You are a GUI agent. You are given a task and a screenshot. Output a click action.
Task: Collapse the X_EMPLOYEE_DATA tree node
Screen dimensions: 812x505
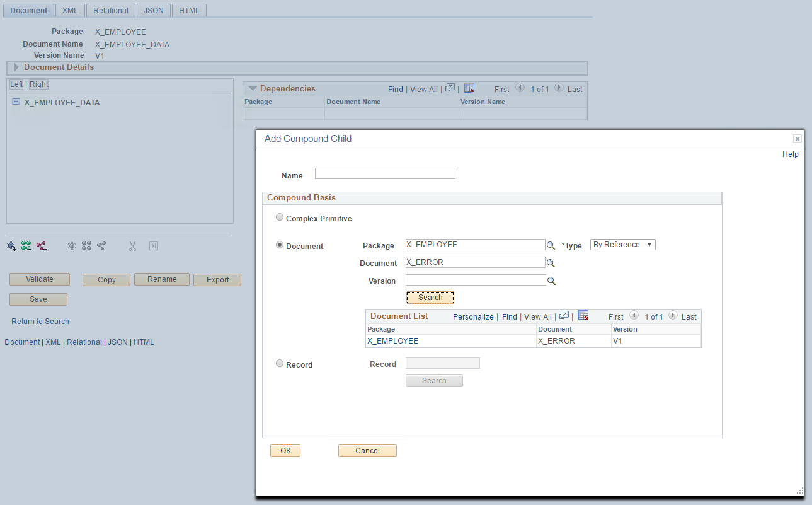tap(16, 102)
